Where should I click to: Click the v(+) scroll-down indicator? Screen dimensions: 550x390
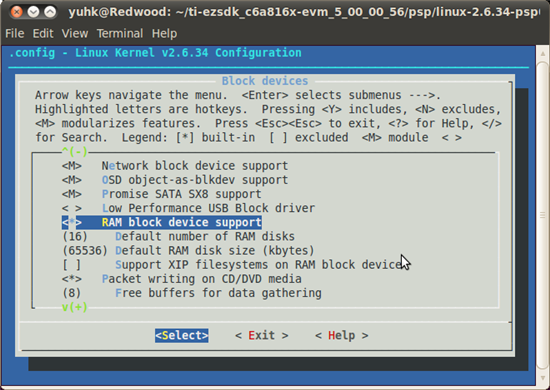click(x=74, y=307)
